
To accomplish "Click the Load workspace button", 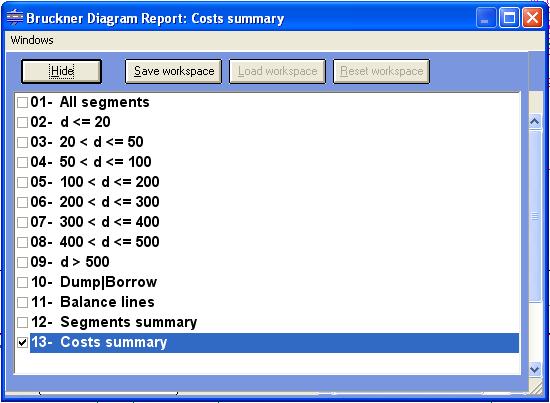I will (x=277, y=71).
